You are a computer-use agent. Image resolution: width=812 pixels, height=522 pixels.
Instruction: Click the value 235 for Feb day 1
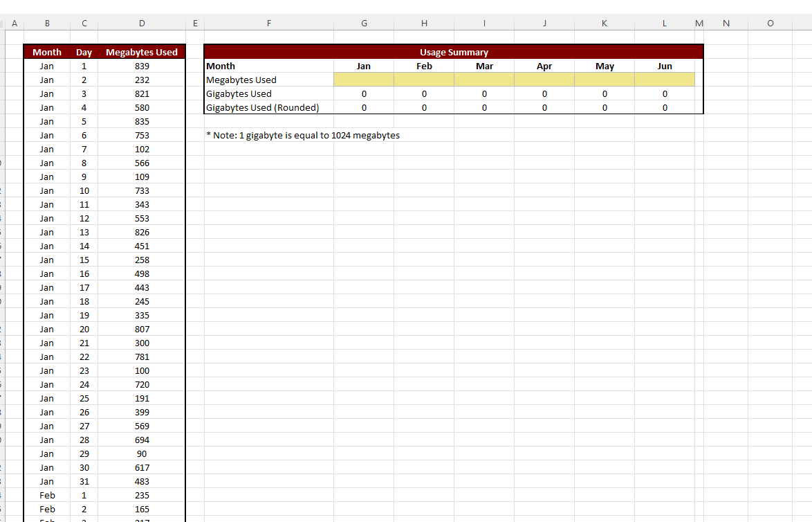(x=142, y=496)
